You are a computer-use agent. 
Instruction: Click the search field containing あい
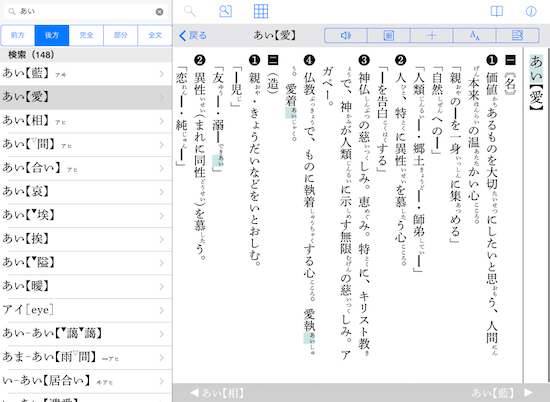click(86, 12)
